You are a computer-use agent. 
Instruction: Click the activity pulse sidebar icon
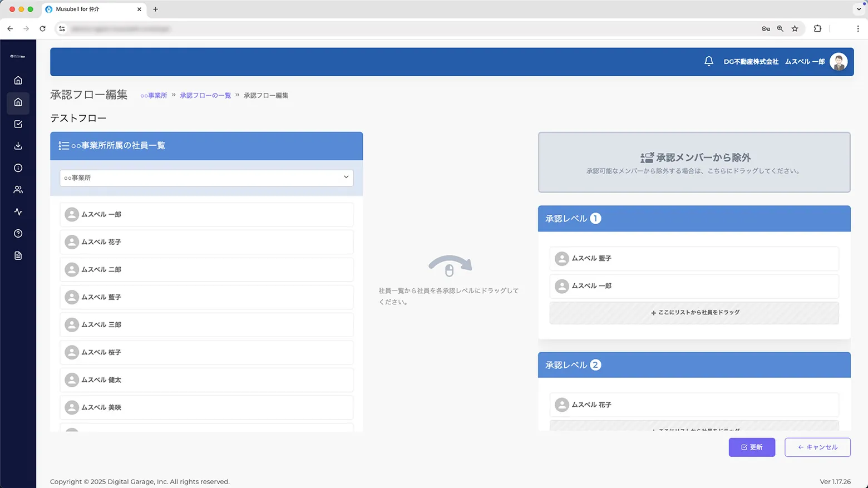(18, 212)
